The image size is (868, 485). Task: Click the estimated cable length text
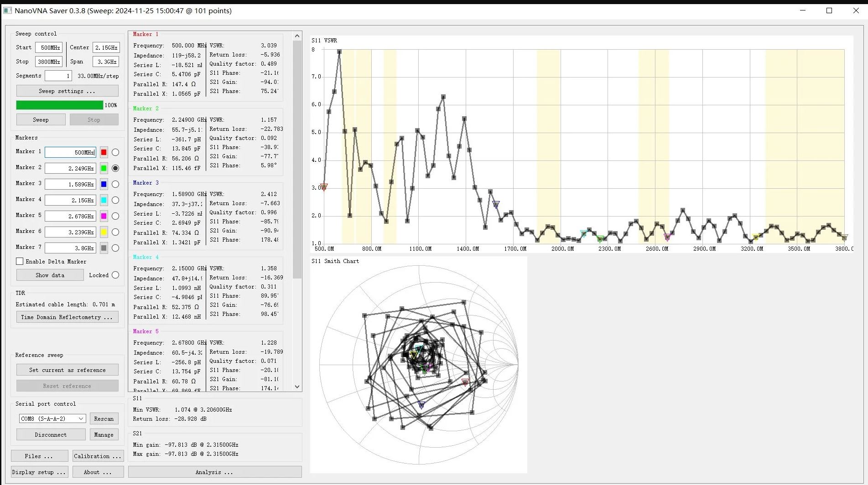[65, 304]
